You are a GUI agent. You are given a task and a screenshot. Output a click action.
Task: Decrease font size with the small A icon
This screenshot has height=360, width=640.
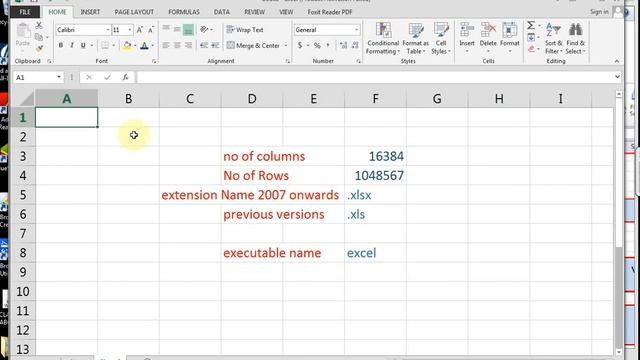(151, 30)
